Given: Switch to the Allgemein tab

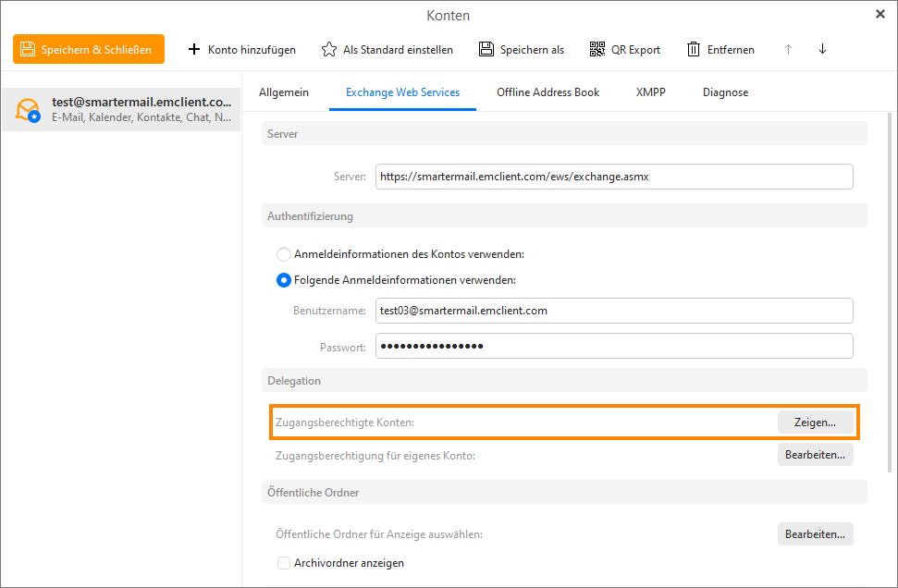Looking at the screenshot, I should coord(284,92).
